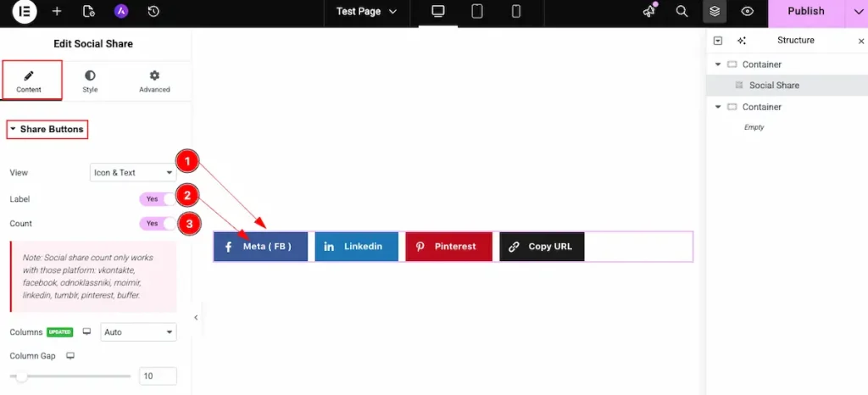The height and width of the screenshot is (395, 868).
Task: Switch to desktop device preview
Action: click(438, 12)
